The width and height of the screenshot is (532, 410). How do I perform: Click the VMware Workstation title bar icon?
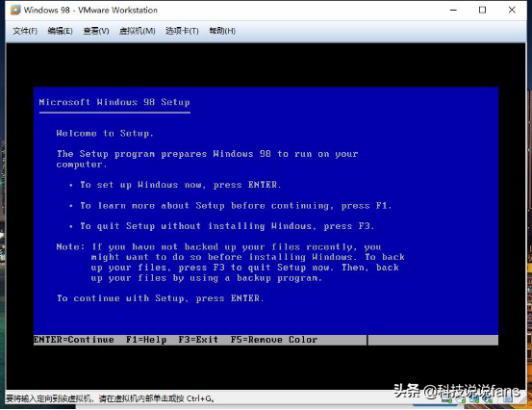coord(15,10)
